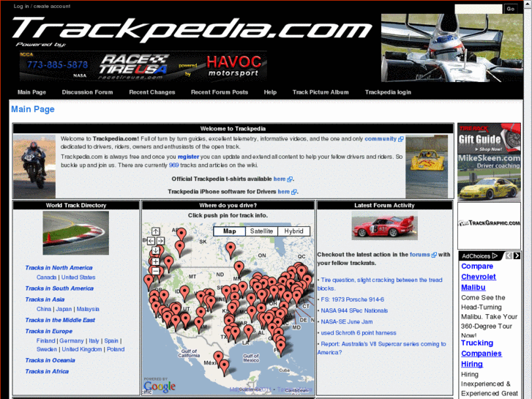Open Compare Chevrolet Malibu ad link
Screen dimensions: 532x399
click(x=479, y=277)
